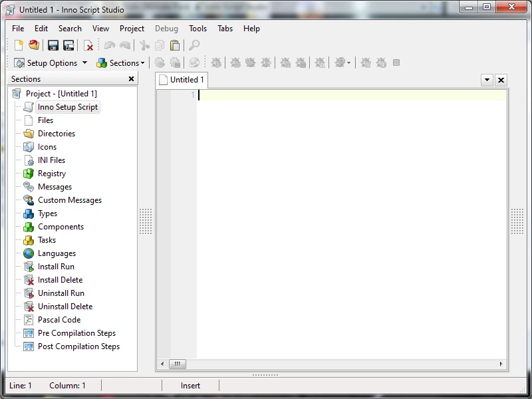Open the Tools menu
Viewport: 532px width, 399px height.
click(198, 29)
